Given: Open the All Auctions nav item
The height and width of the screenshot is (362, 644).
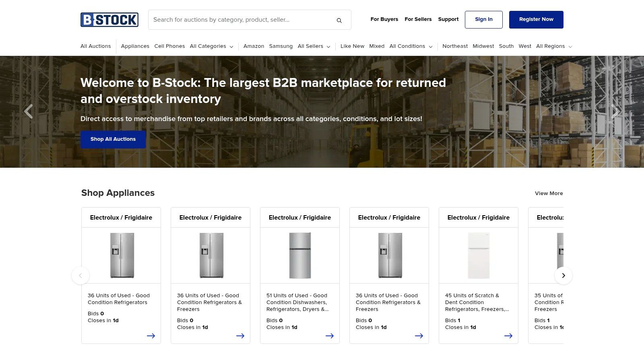Looking at the screenshot, I should coord(95,46).
